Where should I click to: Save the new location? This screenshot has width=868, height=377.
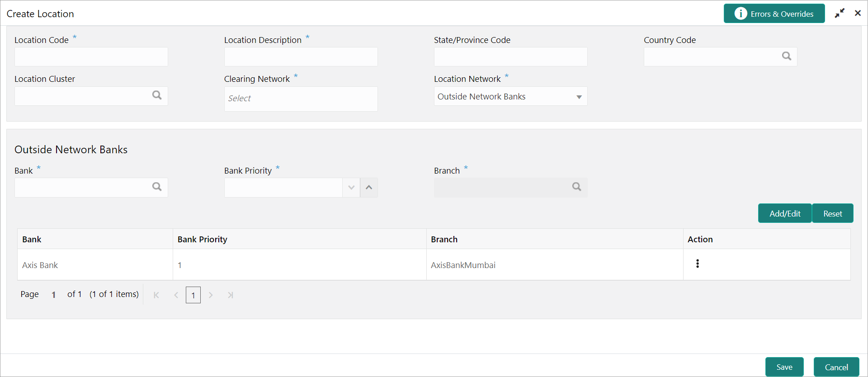tap(784, 367)
